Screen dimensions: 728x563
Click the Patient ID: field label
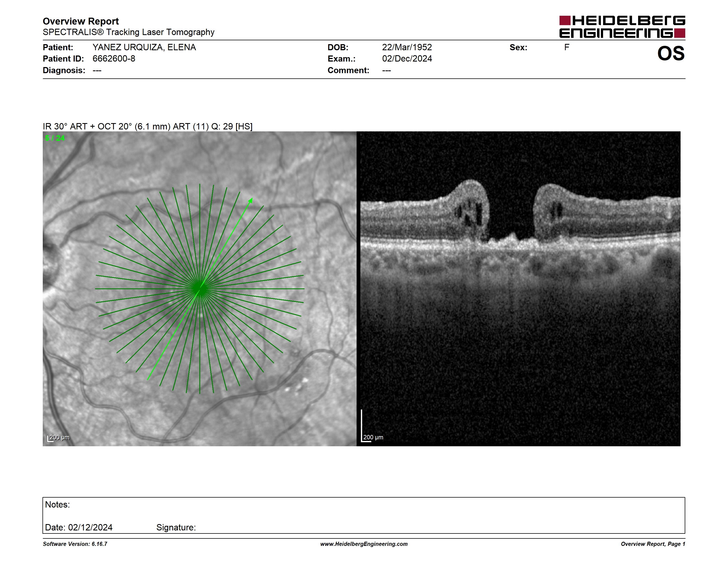point(63,59)
